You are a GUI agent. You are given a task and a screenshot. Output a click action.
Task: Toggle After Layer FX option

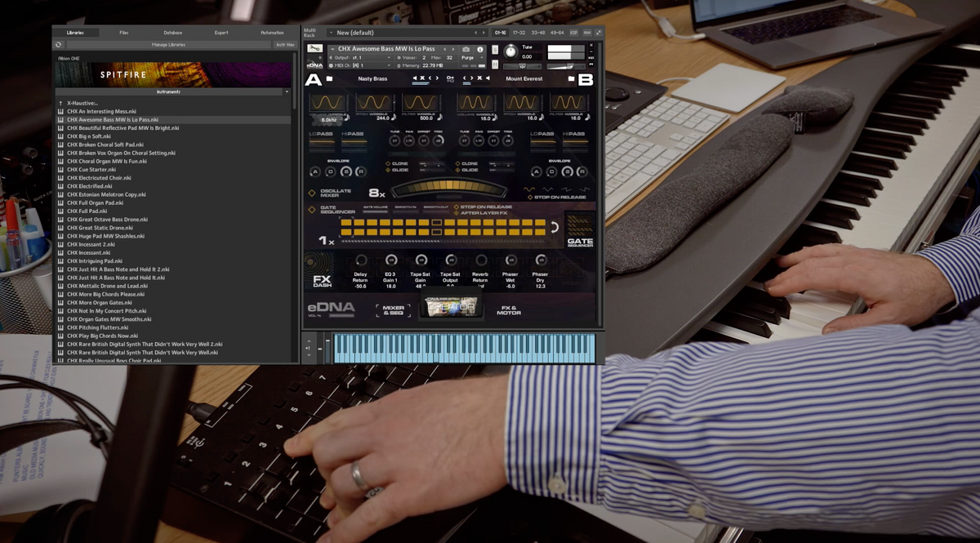(x=456, y=213)
